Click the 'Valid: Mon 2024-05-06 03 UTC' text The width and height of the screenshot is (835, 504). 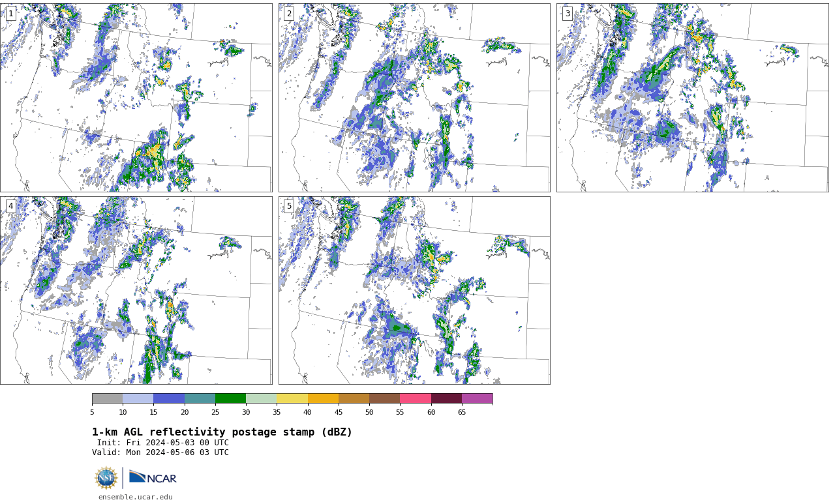[x=160, y=452]
